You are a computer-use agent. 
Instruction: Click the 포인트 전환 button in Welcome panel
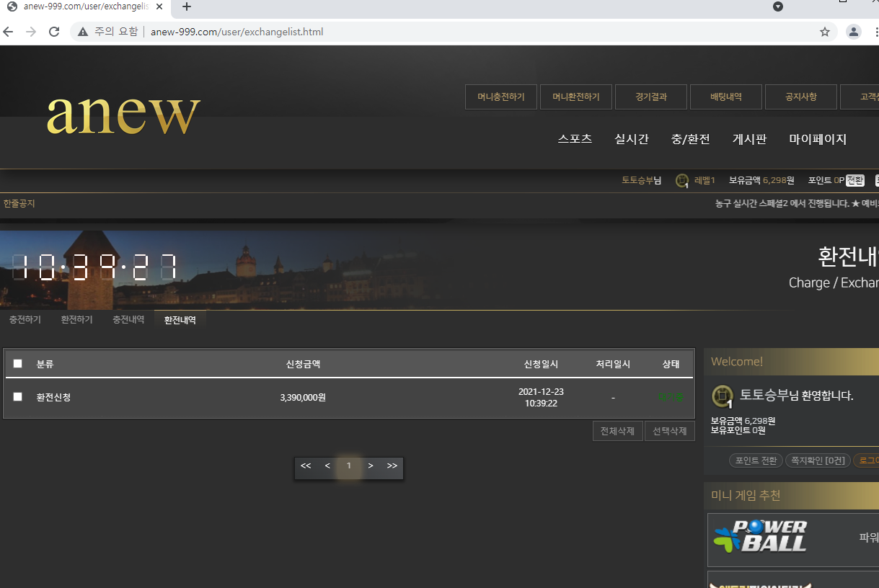click(755, 460)
